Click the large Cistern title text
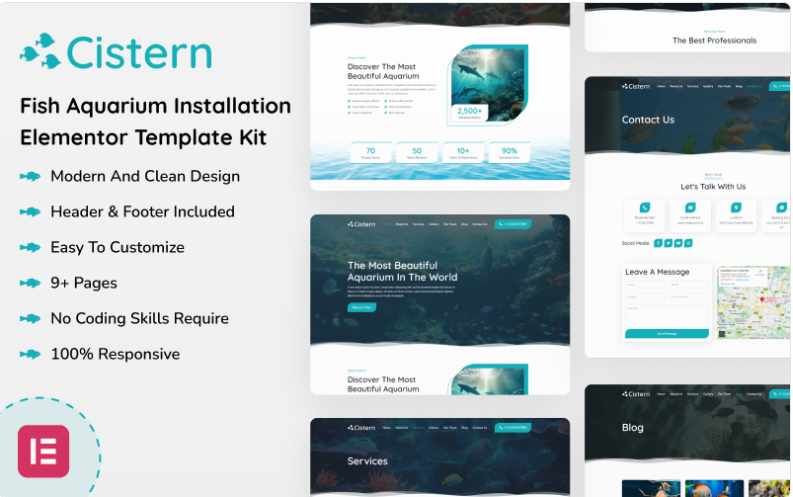 coord(139,53)
